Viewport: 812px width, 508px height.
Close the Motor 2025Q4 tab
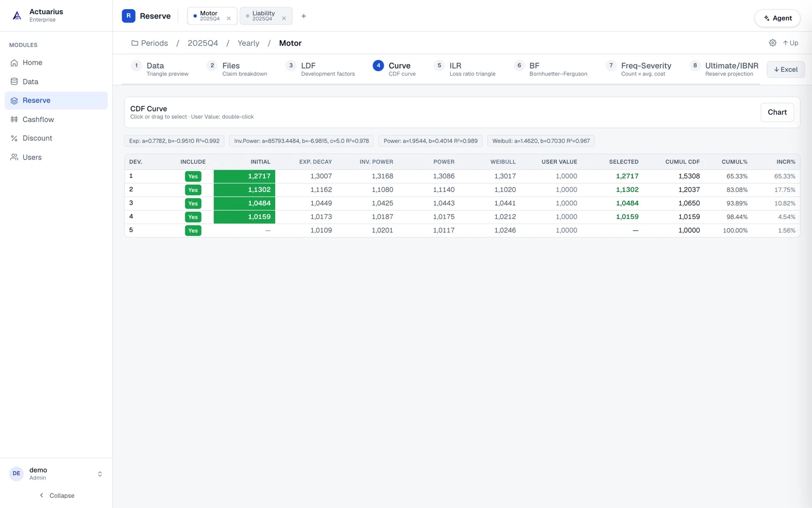click(229, 19)
